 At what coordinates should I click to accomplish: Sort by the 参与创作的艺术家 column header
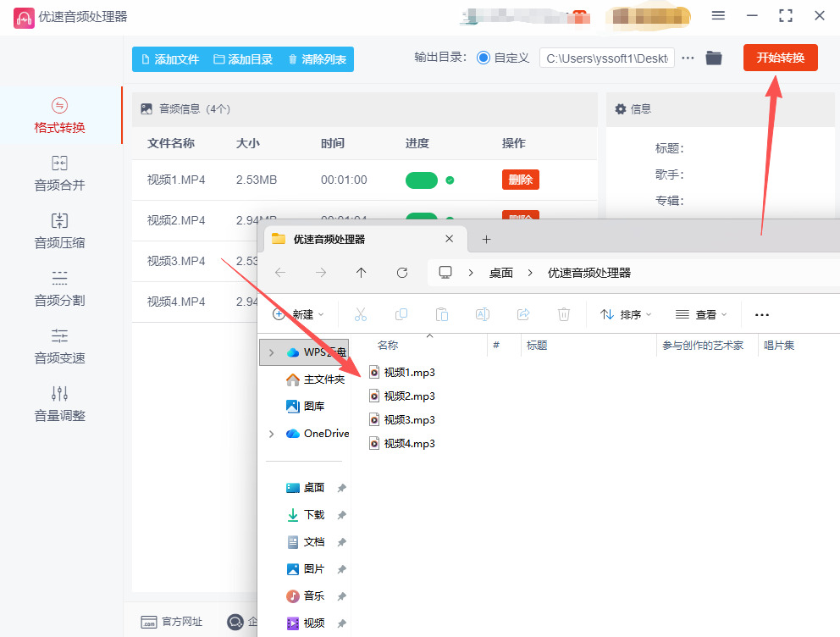(x=702, y=345)
